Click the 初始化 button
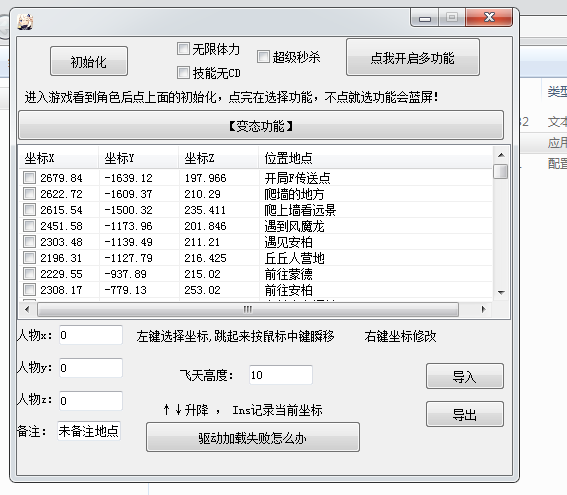567x495 pixels. [x=89, y=61]
